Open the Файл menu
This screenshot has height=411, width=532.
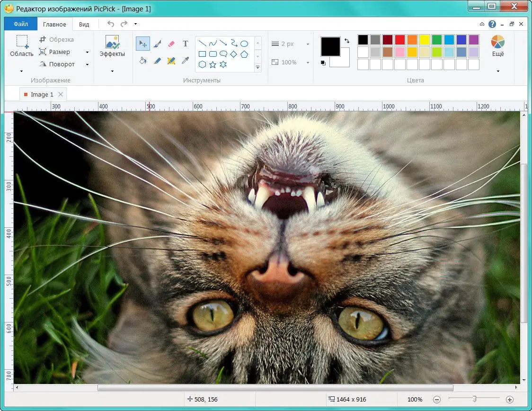21,24
